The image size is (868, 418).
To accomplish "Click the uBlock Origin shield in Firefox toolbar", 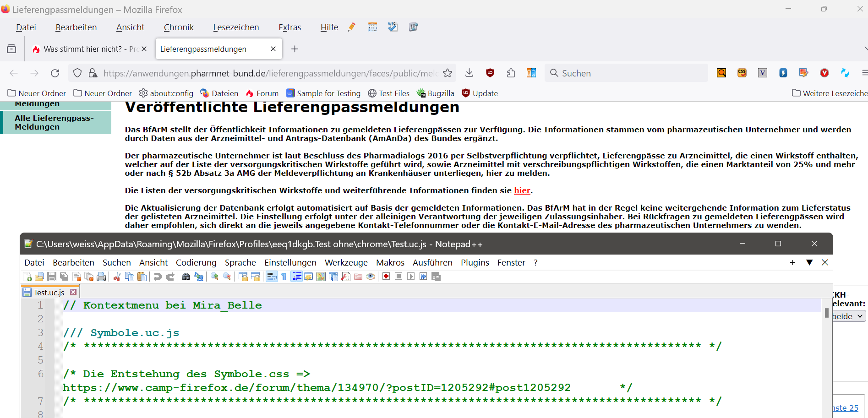I will (490, 73).
